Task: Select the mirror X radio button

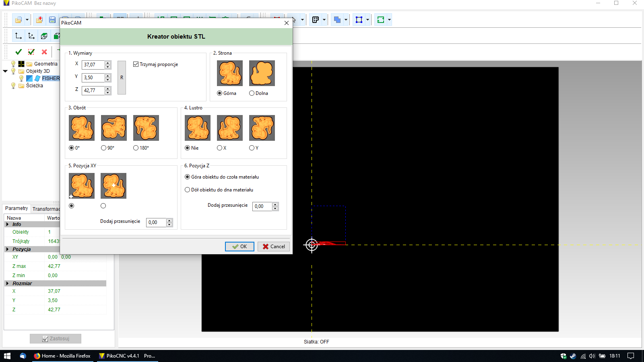Action: (x=219, y=148)
